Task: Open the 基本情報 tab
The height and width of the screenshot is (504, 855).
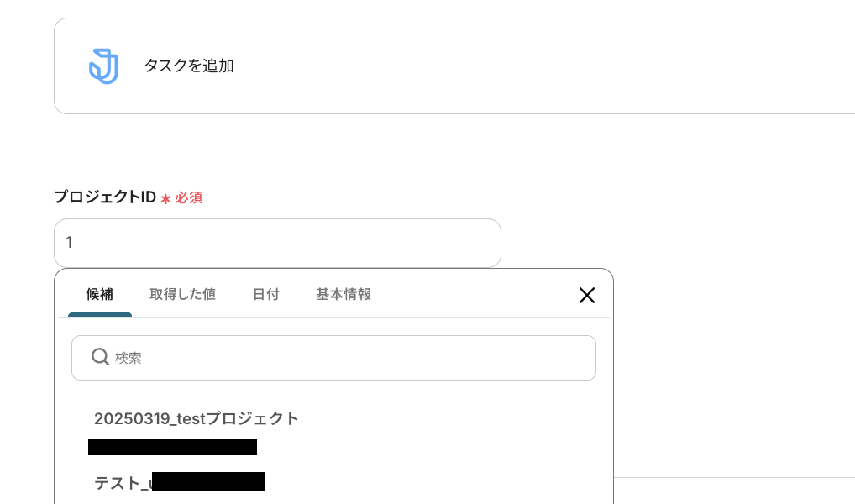Action: point(344,294)
